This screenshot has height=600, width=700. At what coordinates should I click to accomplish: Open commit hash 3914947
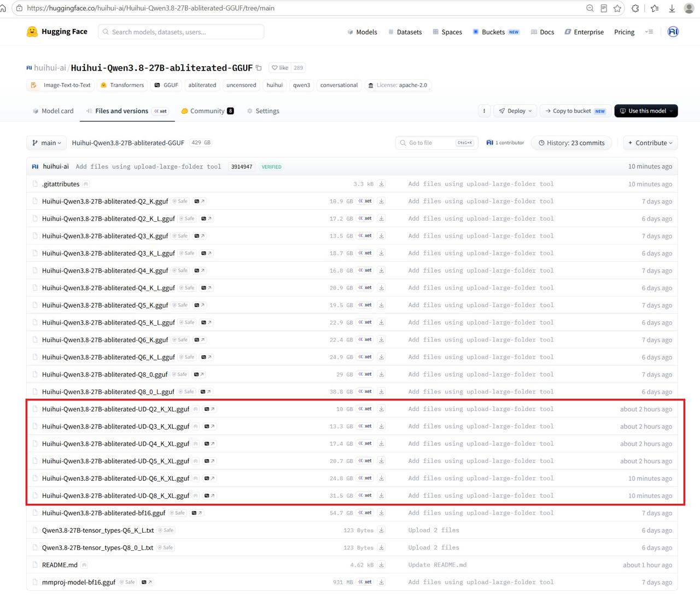pyautogui.click(x=241, y=167)
